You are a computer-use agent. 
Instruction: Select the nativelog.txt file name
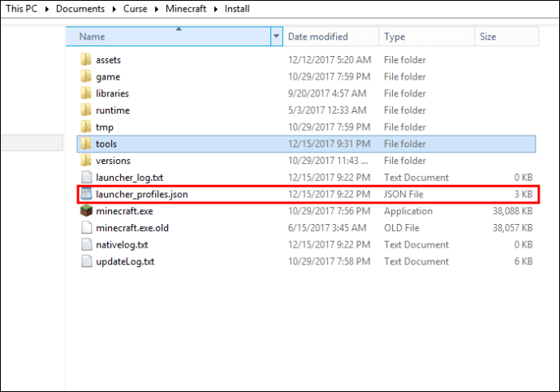click(x=122, y=245)
